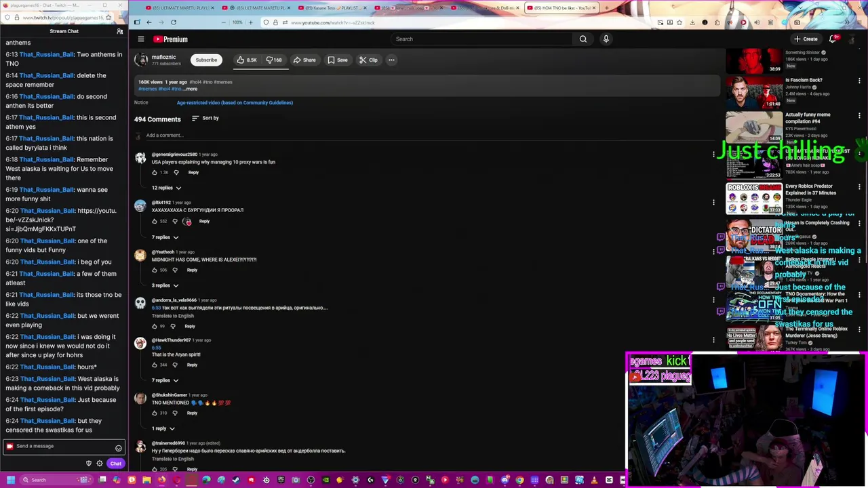Open Steam from the taskbar

coord(236,480)
